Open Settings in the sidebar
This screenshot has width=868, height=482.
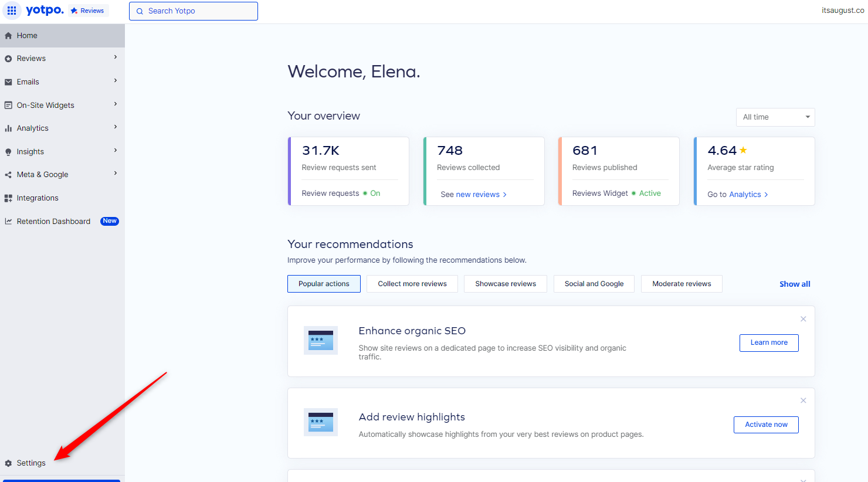click(62, 463)
